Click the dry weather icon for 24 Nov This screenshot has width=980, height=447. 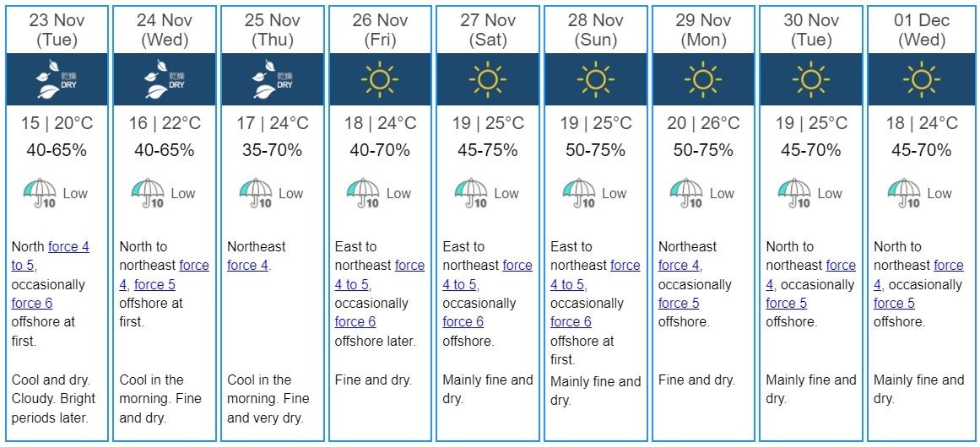tap(164, 80)
